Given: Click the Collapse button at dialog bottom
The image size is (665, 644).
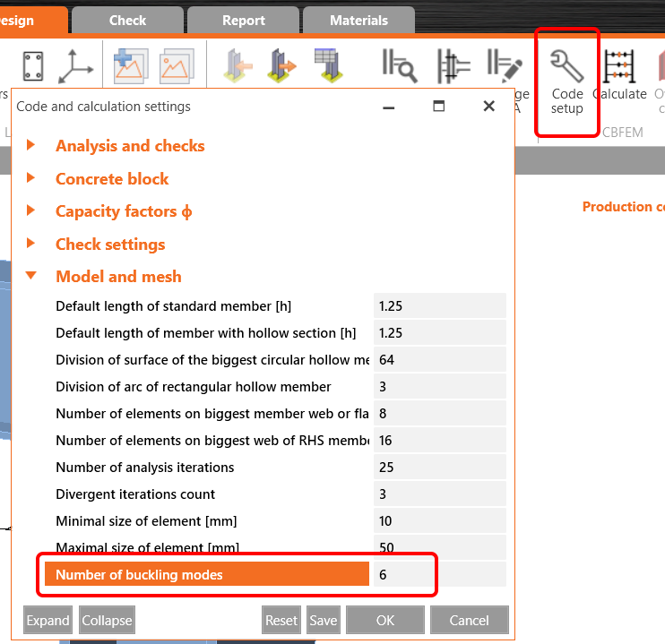Looking at the screenshot, I should point(107,620).
